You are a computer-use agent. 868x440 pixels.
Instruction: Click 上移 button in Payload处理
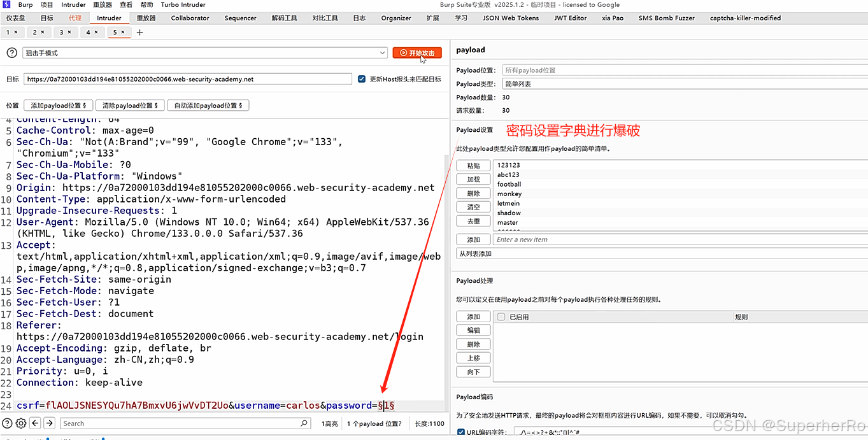[474, 358]
